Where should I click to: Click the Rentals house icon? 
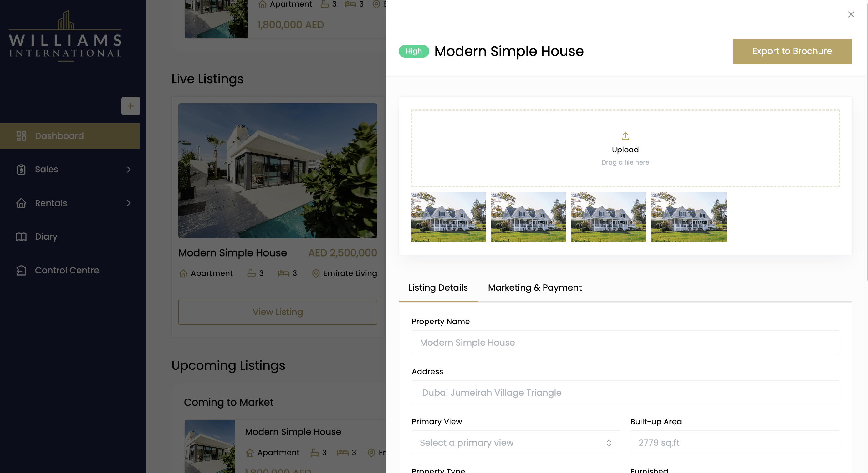tap(21, 203)
